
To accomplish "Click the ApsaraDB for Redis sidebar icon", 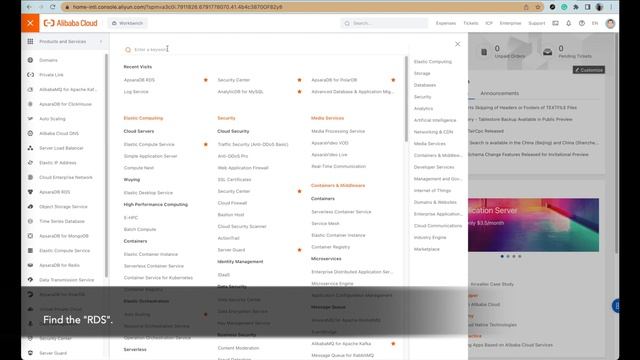I will click(x=30, y=265).
